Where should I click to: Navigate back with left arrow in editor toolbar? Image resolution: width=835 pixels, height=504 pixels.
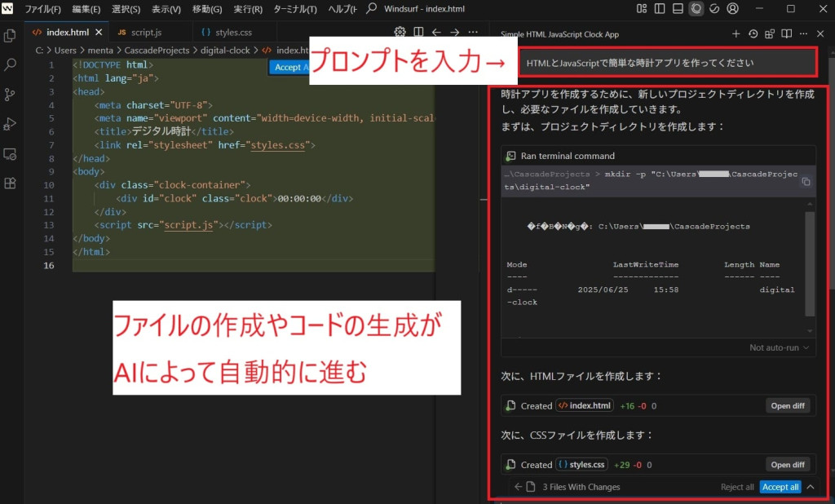(437, 32)
